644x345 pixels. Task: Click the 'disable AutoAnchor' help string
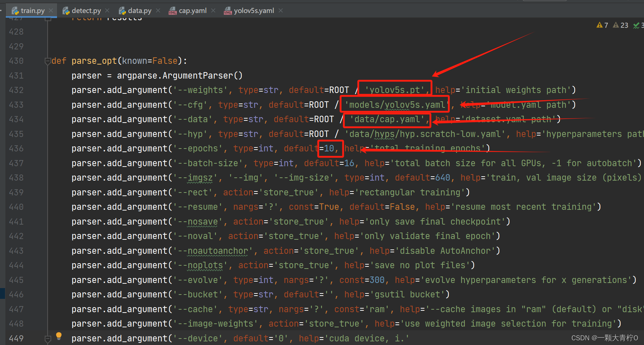tap(445, 251)
